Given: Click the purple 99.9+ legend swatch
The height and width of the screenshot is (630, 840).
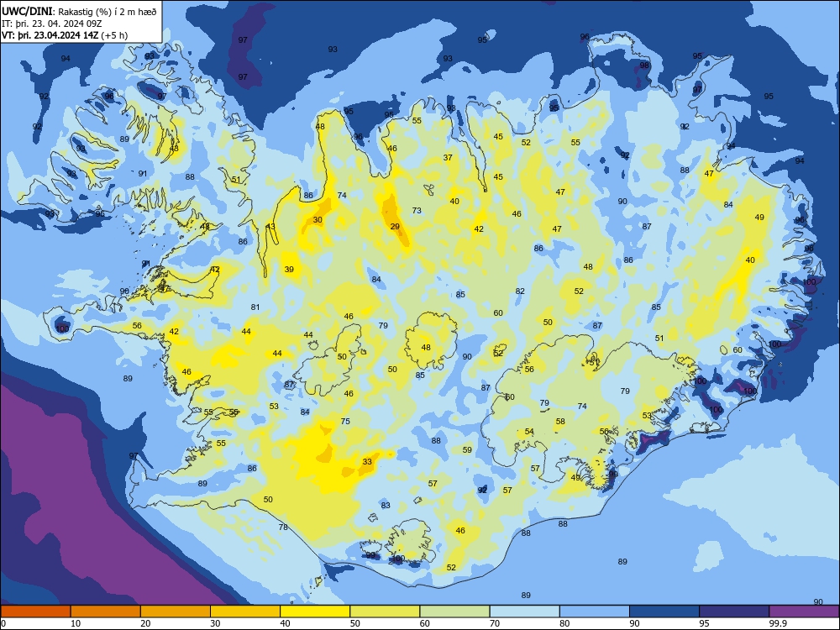Looking at the screenshot, I should (x=804, y=612).
